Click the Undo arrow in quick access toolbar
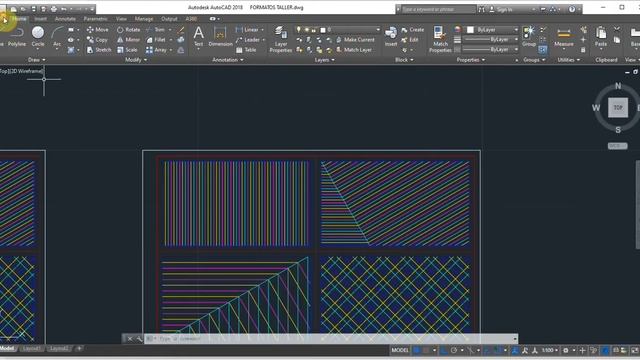This screenshot has height=360, width=640. 64,9
